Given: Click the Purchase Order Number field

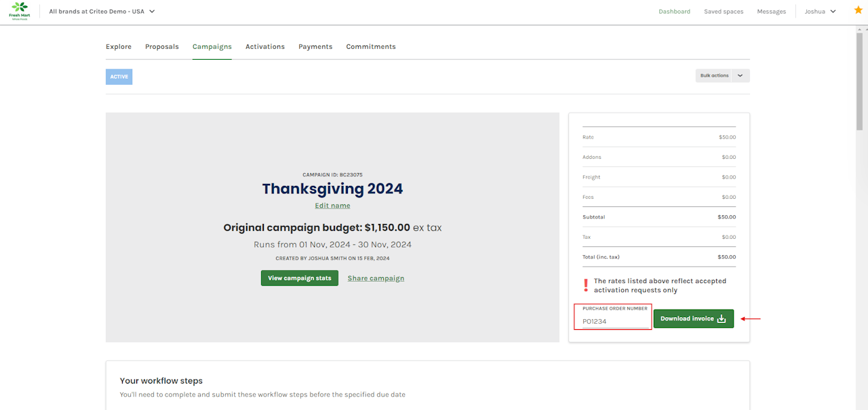Looking at the screenshot, I should [613, 321].
